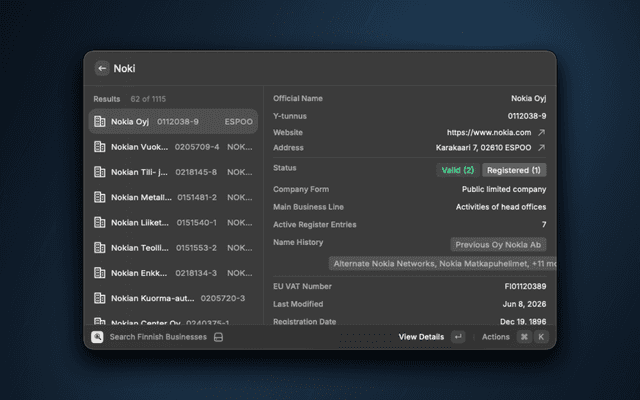This screenshot has width=640, height=400.
Task: Click building icon beside Nokian Liiket...
Action: [100, 222]
